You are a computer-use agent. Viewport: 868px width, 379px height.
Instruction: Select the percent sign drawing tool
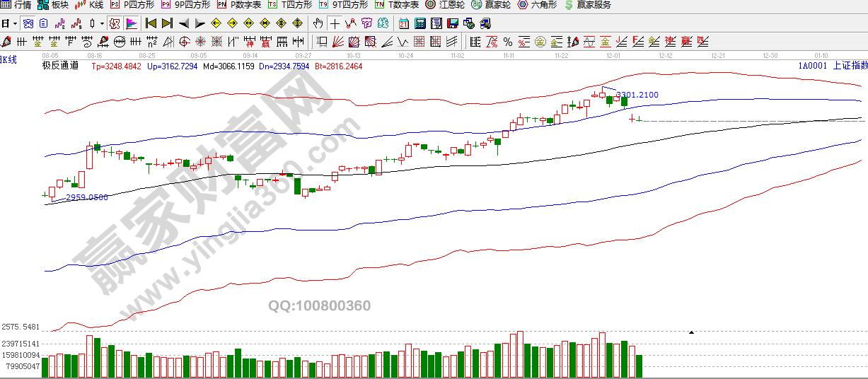pos(507,42)
